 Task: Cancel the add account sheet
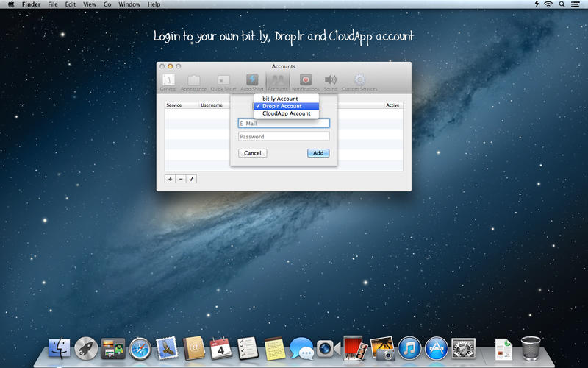(x=253, y=153)
